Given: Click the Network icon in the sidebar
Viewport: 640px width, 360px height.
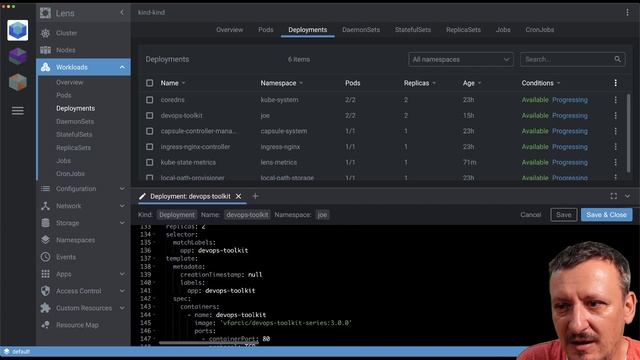Looking at the screenshot, I should [x=45, y=206].
